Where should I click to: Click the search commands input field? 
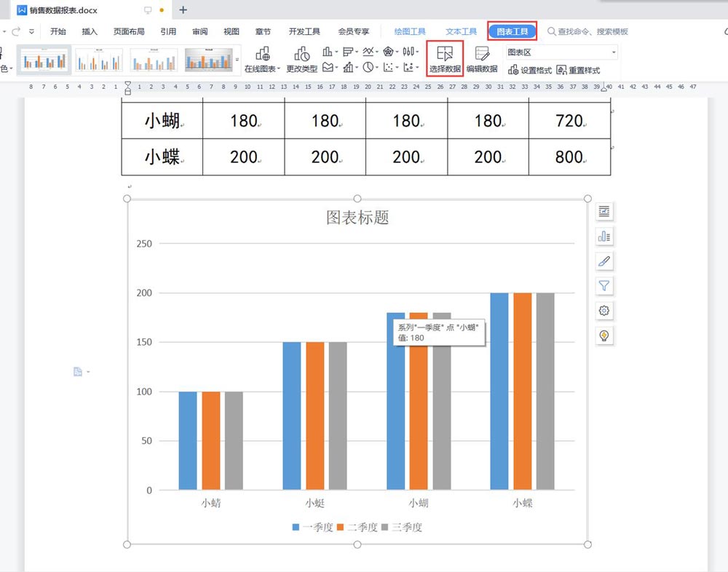pyautogui.click(x=593, y=31)
